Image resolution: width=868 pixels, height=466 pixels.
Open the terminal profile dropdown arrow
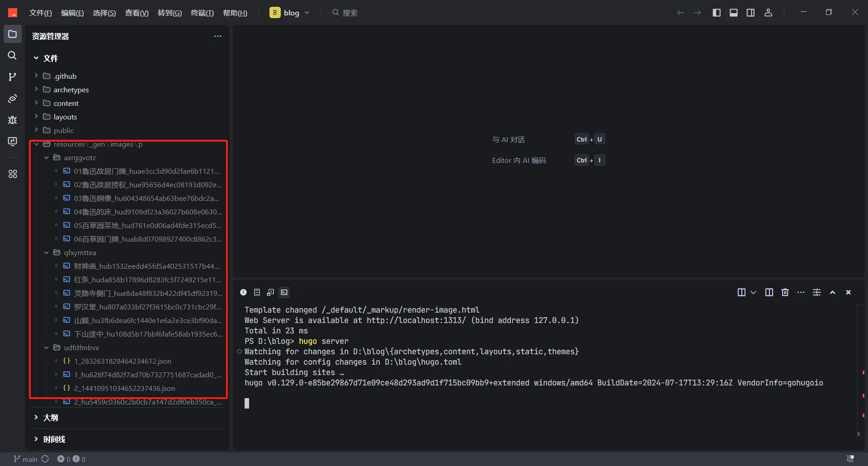pyautogui.click(x=754, y=292)
